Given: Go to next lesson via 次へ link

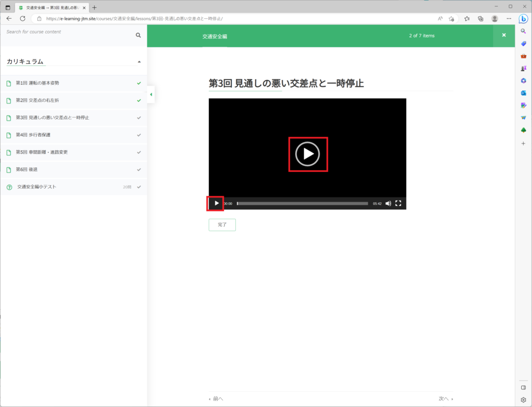Looking at the screenshot, I should point(445,399).
